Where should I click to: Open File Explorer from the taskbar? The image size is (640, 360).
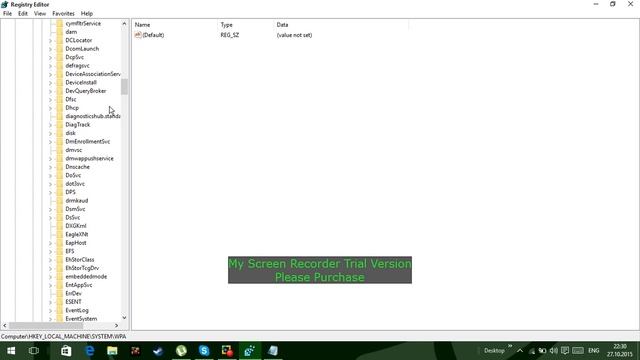coord(112,351)
